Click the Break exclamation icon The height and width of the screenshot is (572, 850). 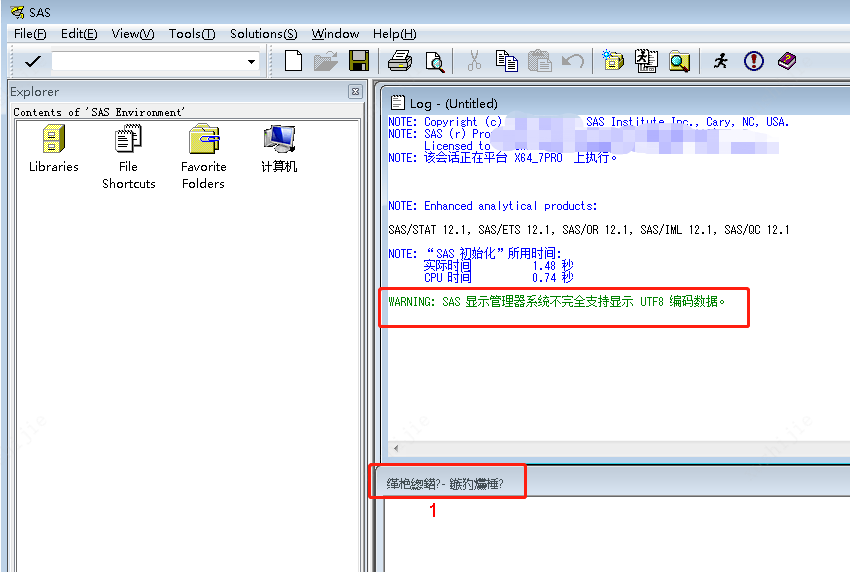[x=754, y=61]
